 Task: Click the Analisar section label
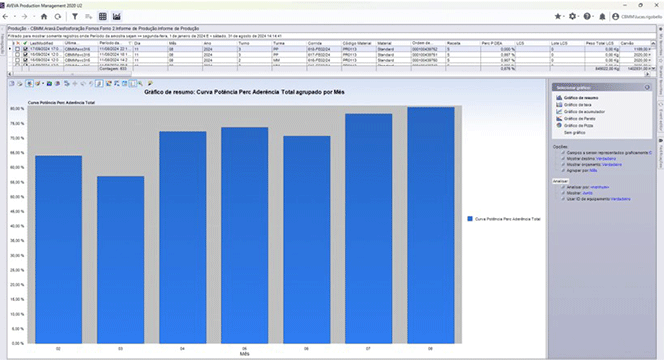[x=560, y=181]
